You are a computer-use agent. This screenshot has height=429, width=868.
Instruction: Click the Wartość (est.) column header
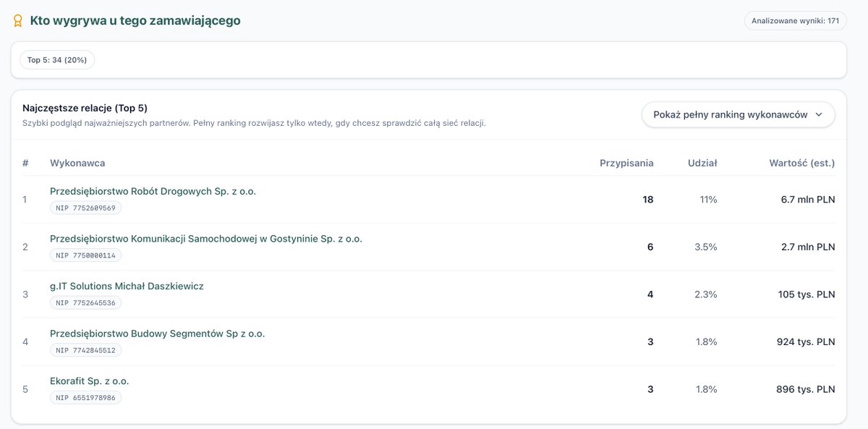[802, 163]
